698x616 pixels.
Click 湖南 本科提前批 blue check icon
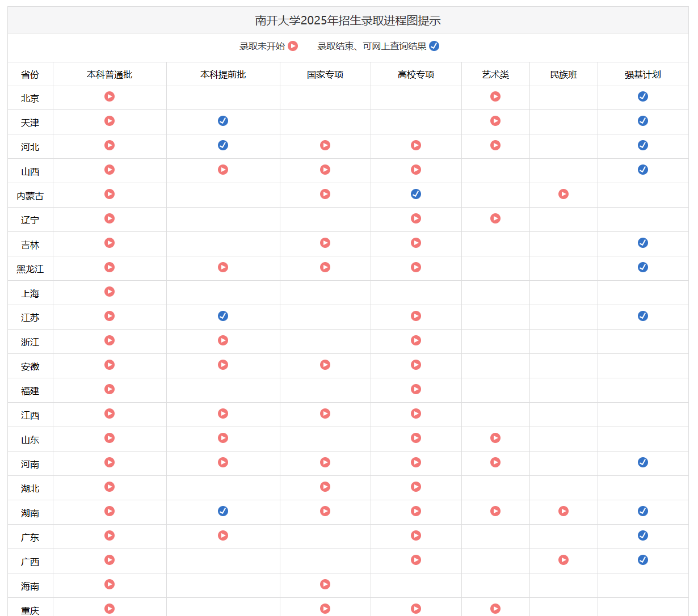(223, 511)
